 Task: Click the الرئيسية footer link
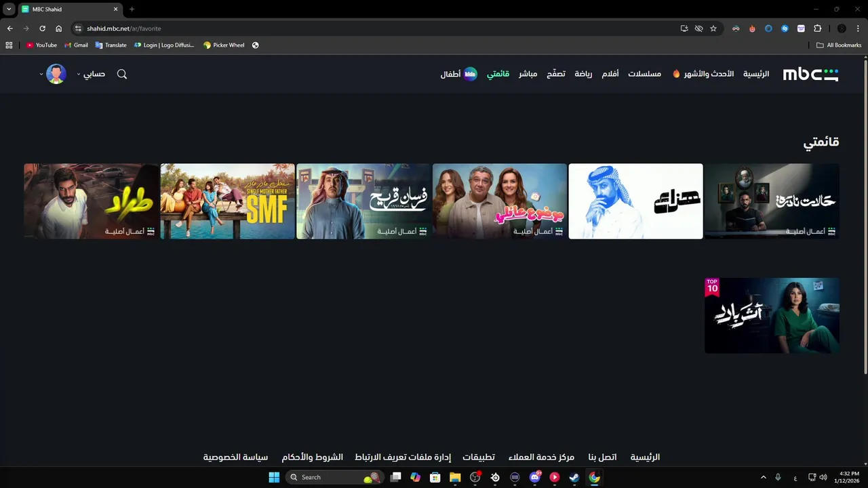point(645,457)
